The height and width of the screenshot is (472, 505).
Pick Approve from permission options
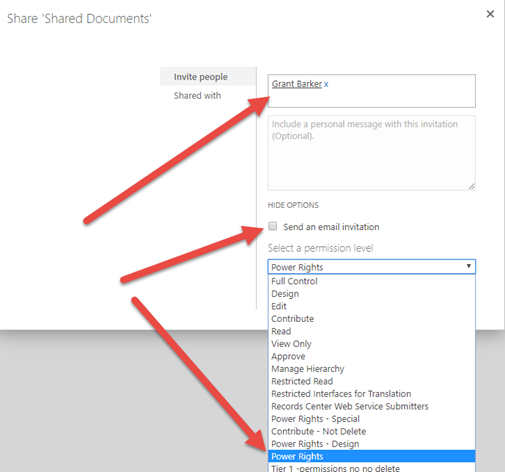coord(372,356)
